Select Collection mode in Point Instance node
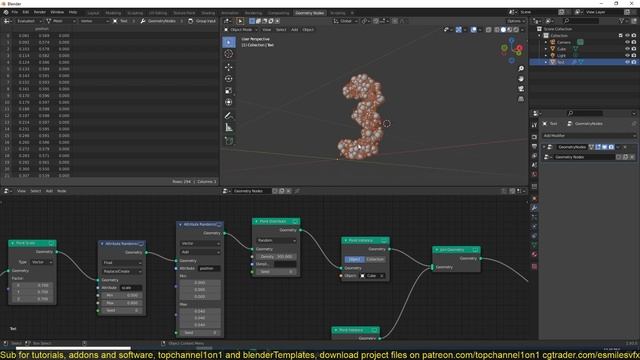 [375, 259]
